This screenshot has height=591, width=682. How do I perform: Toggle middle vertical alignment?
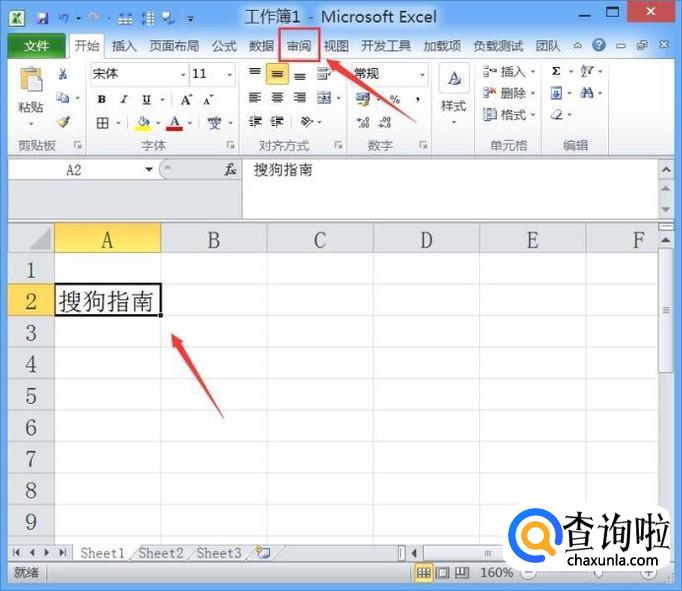(x=277, y=74)
